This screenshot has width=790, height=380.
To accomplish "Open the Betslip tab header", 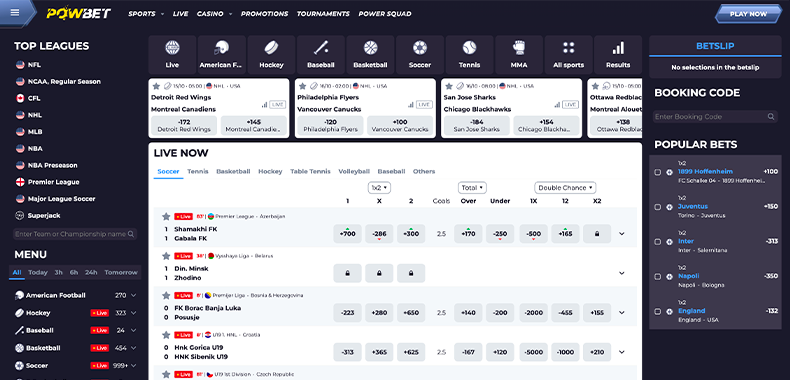I will 715,46.
